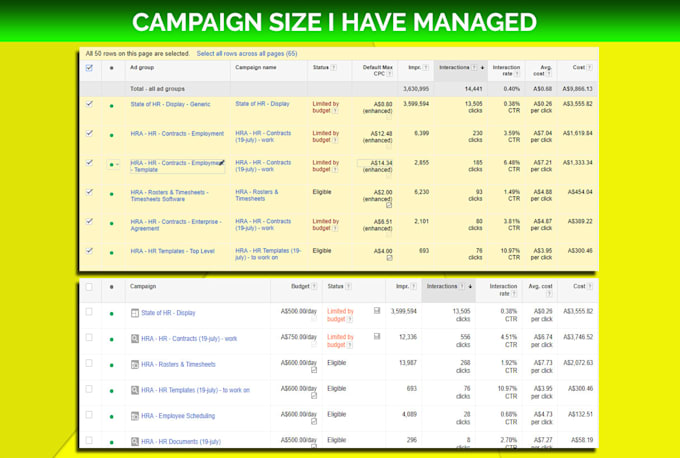Open status dot column header in ad group table
The width and height of the screenshot is (680, 458).
tap(112, 68)
